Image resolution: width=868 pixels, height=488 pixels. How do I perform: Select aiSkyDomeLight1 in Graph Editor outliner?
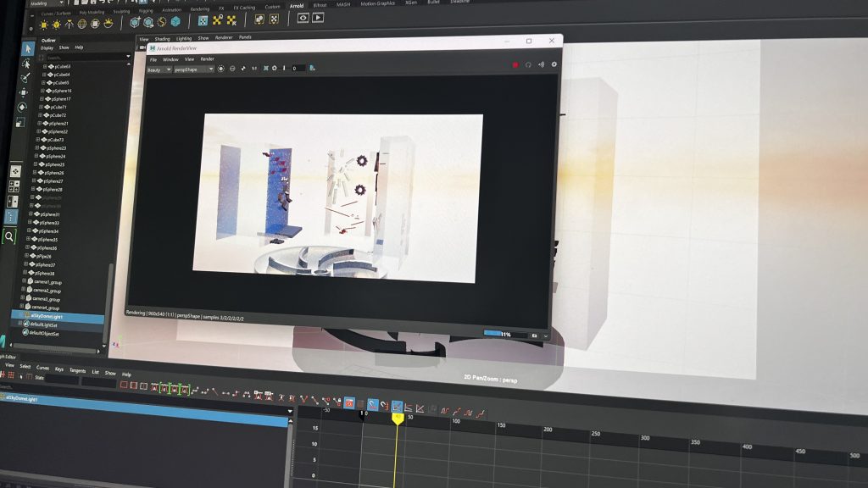point(144,409)
